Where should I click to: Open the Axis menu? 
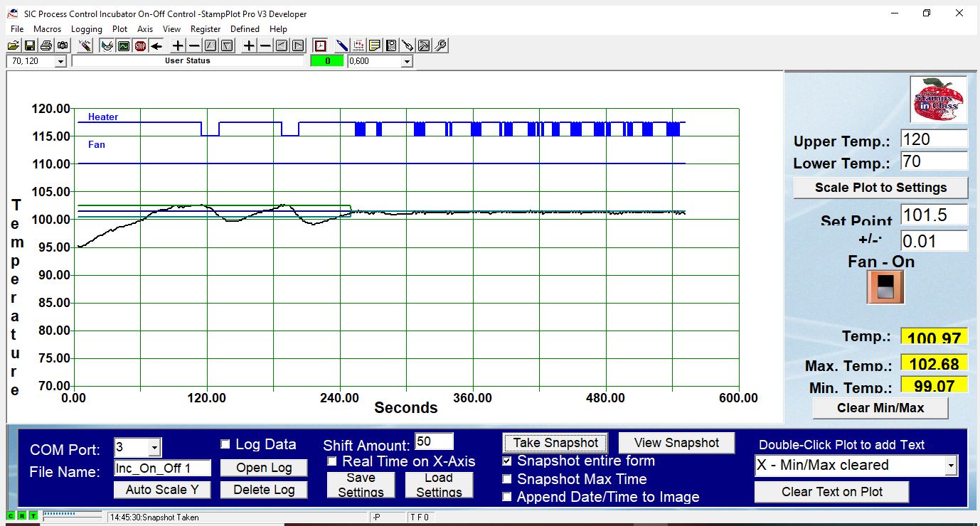[145, 29]
